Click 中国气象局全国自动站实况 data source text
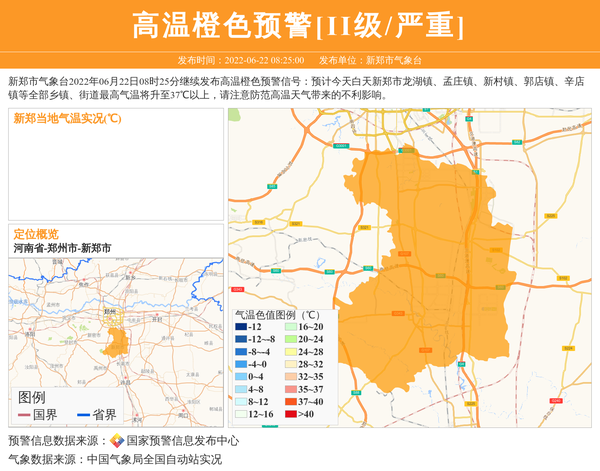Screen dimensions: 600x471 click(154, 459)
